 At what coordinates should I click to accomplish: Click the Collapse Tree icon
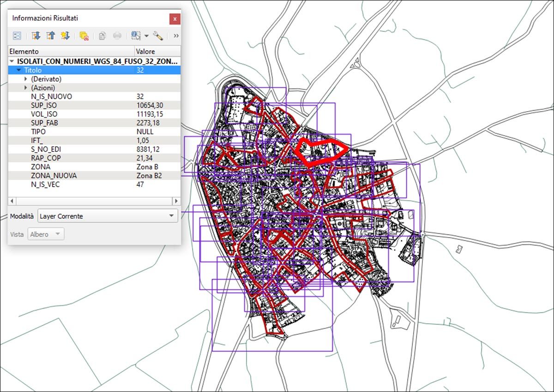pyautogui.click(x=50, y=36)
